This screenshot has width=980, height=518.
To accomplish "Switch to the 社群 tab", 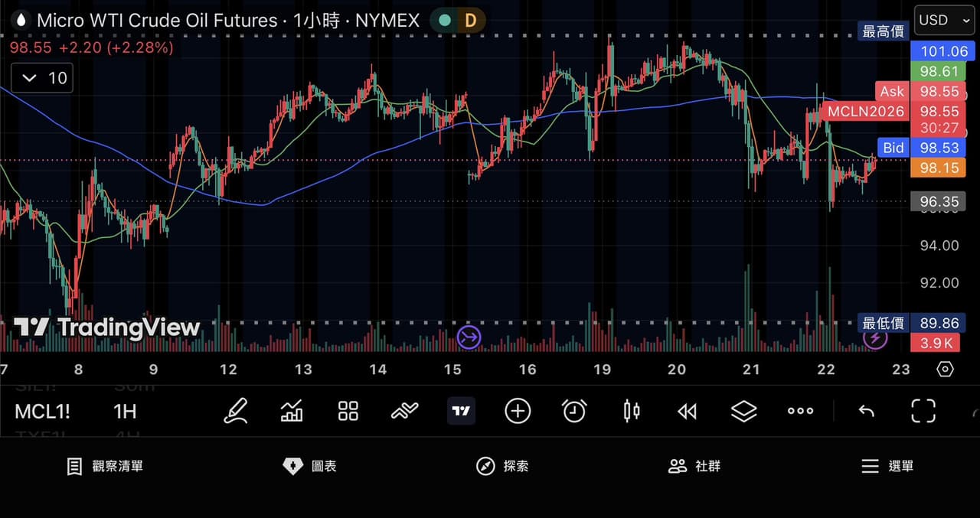I will (694, 466).
